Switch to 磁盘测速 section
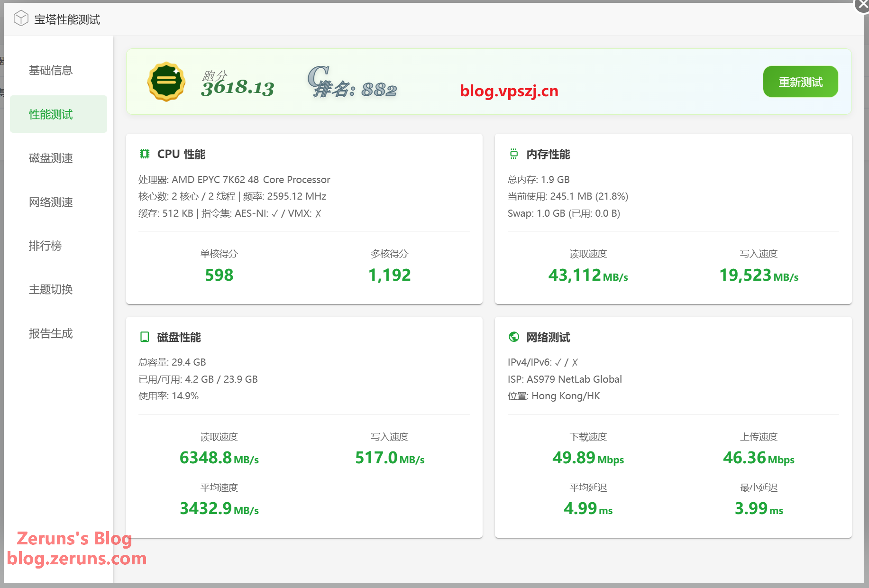Screen dimensions: 869x588 click(51, 158)
